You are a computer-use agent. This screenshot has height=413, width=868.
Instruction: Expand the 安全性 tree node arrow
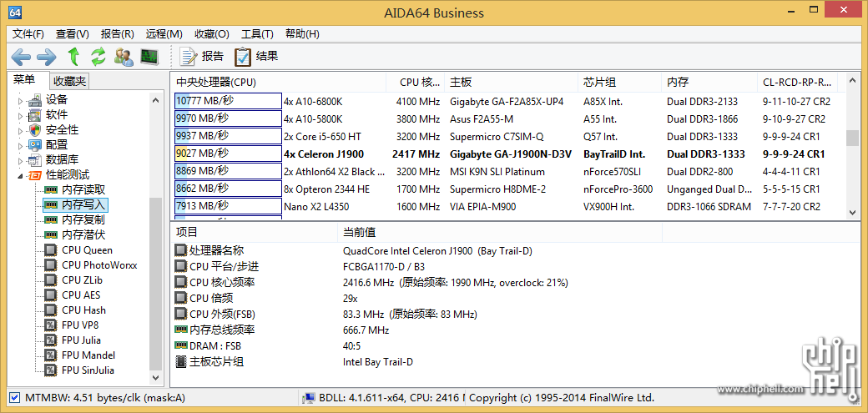(x=21, y=131)
